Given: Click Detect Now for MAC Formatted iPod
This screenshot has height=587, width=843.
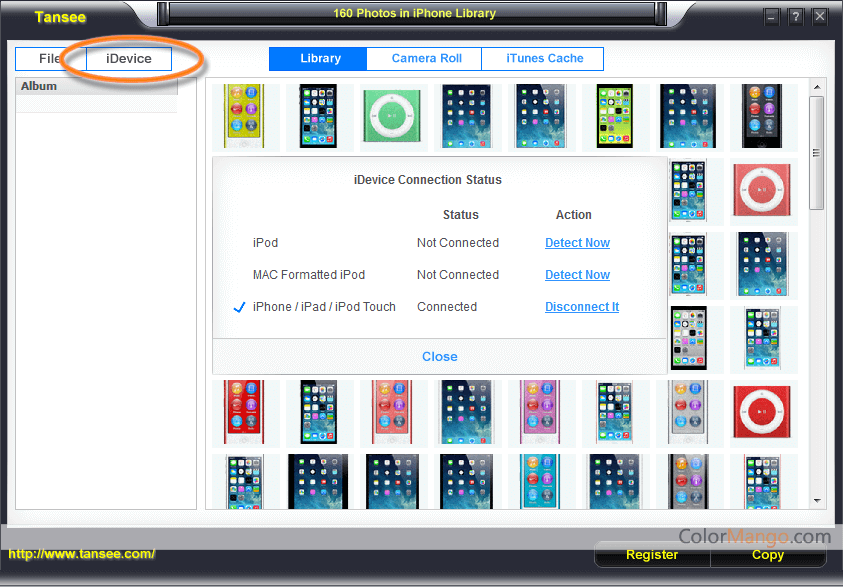Looking at the screenshot, I should click(577, 275).
